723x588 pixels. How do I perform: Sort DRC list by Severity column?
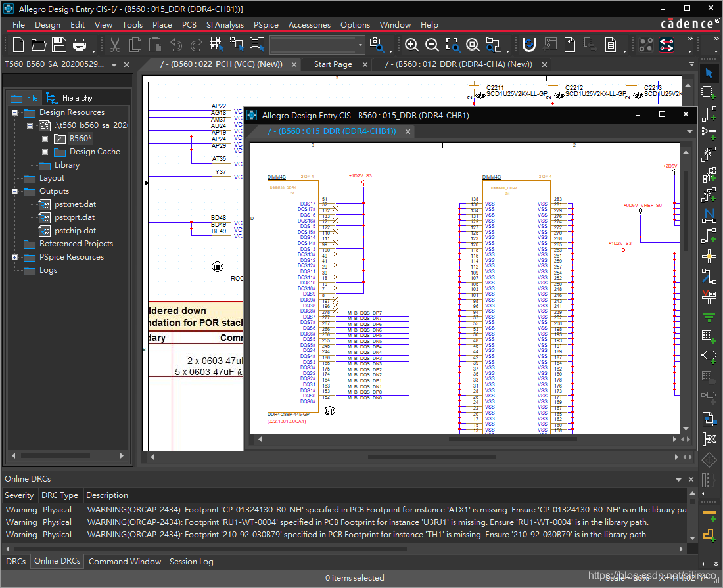tap(19, 495)
